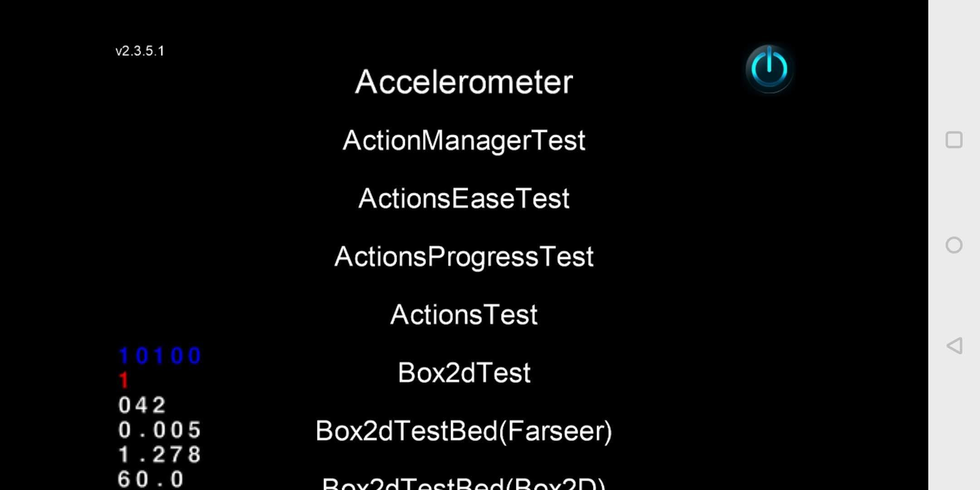This screenshot has width=980, height=490.
Task: Tap the Android home circle icon
Action: click(x=954, y=245)
